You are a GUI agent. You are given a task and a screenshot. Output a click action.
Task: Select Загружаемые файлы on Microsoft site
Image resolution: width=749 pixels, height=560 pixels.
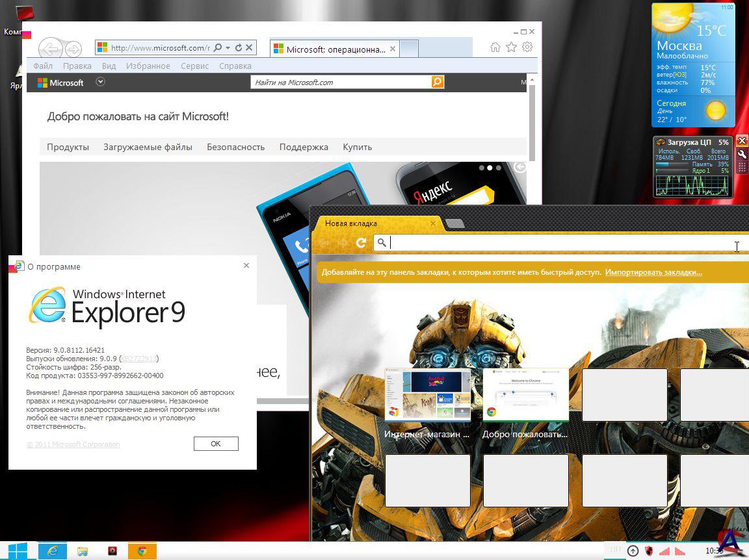click(x=148, y=147)
